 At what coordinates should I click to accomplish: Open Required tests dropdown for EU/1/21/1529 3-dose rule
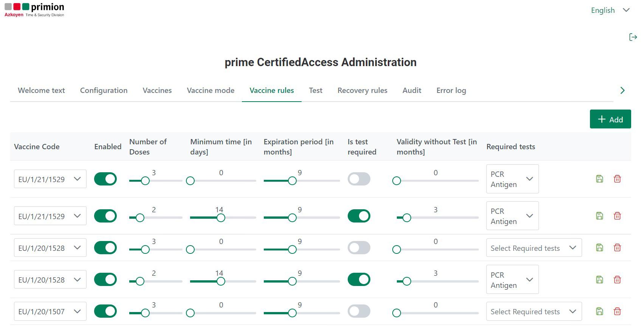click(x=512, y=179)
